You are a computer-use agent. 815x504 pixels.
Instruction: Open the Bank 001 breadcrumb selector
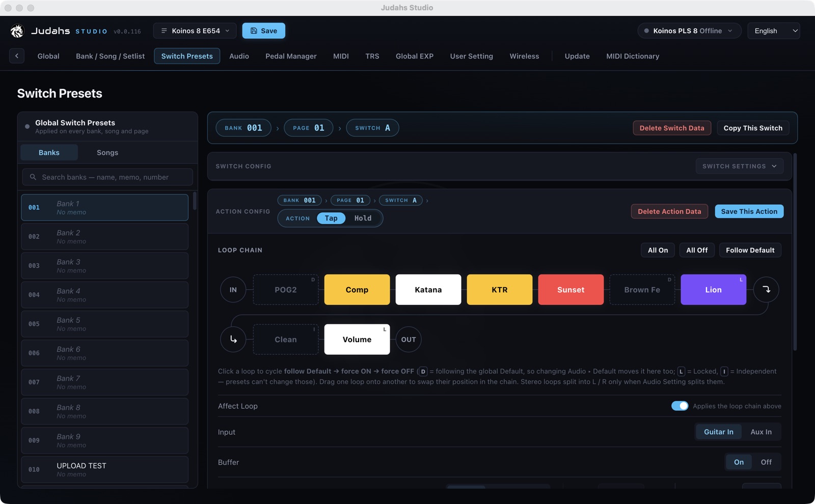(x=243, y=128)
